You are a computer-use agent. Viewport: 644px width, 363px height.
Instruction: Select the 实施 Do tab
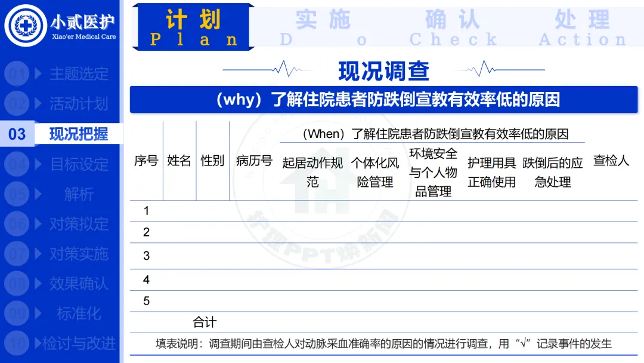323,28
